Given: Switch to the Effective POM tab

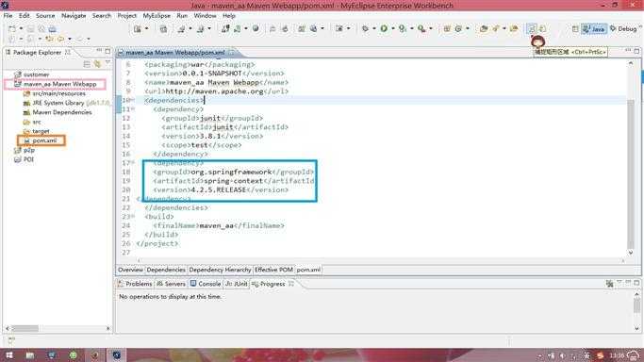Looking at the screenshot, I should (x=273, y=270).
